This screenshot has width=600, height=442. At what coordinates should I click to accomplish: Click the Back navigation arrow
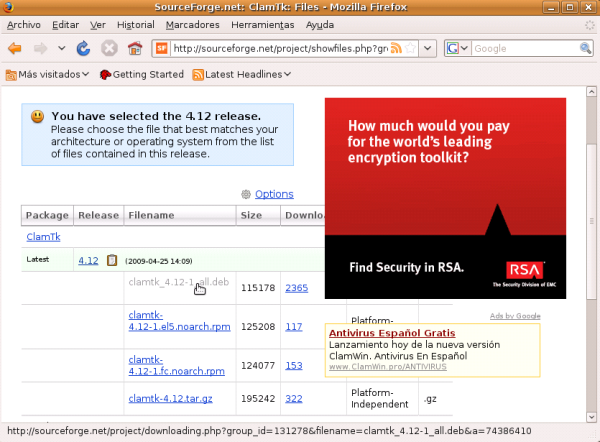[x=15, y=48]
